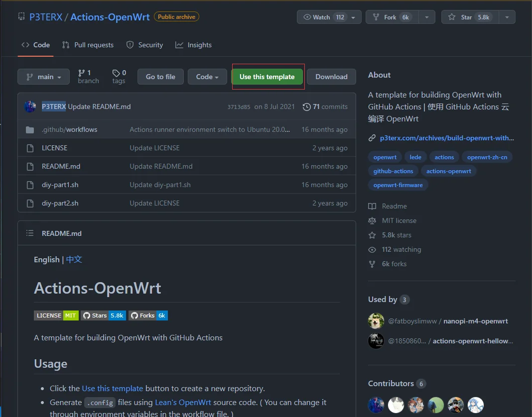Open the P3TERX owner link
The image size is (532, 417).
click(x=46, y=17)
